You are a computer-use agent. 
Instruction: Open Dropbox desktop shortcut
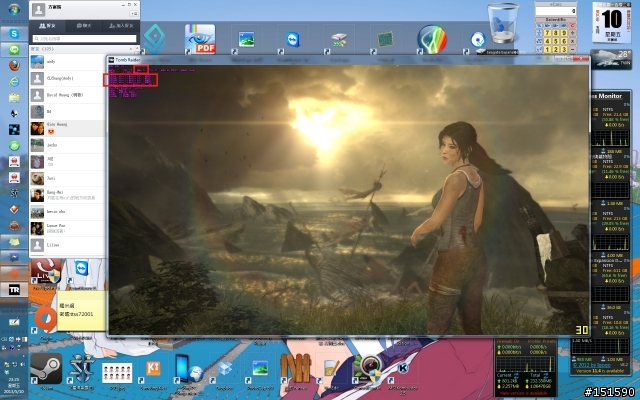(224, 369)
